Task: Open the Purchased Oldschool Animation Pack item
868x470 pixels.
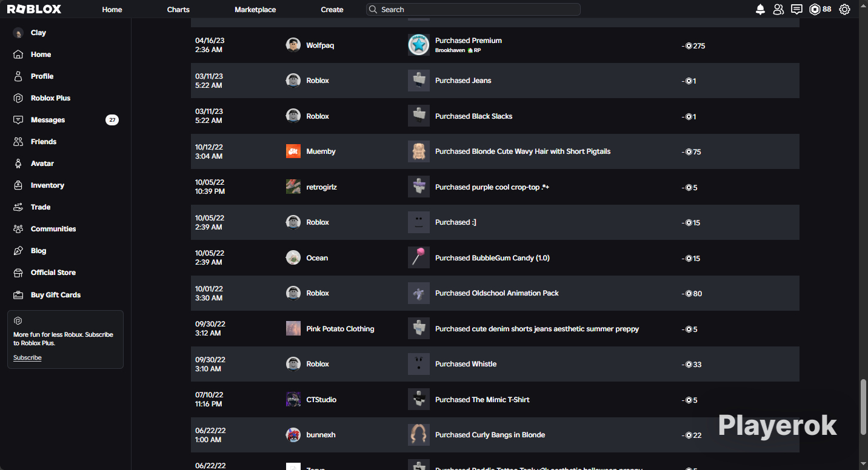Action: (x=497, y=293)
